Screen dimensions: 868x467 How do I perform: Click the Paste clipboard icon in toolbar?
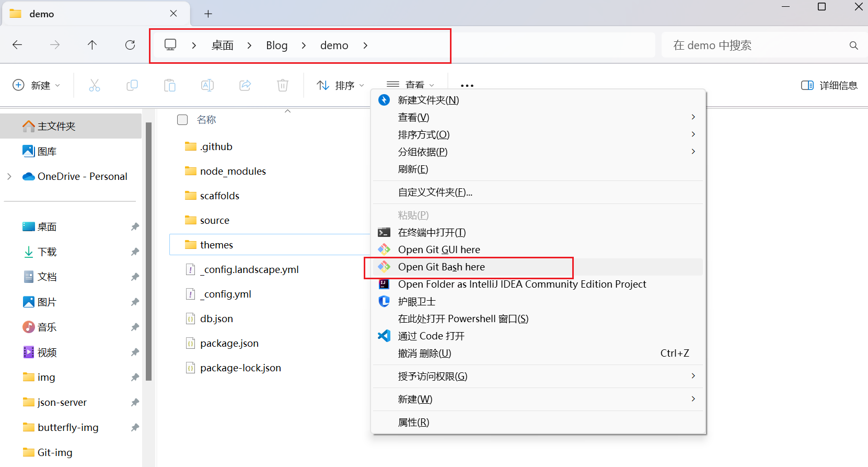[170, 85]
